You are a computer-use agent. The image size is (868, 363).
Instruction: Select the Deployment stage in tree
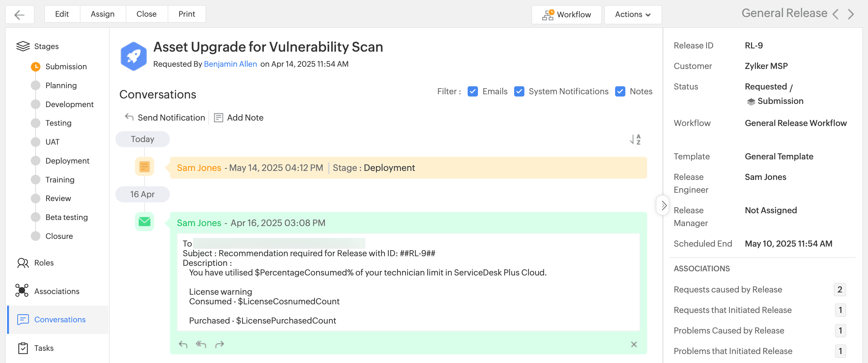tap(67, 161)
